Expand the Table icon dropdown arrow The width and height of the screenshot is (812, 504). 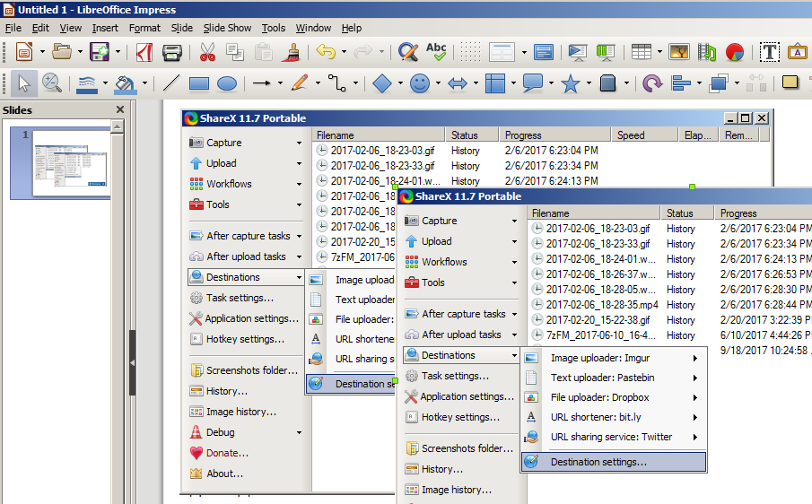click(659, 52)
